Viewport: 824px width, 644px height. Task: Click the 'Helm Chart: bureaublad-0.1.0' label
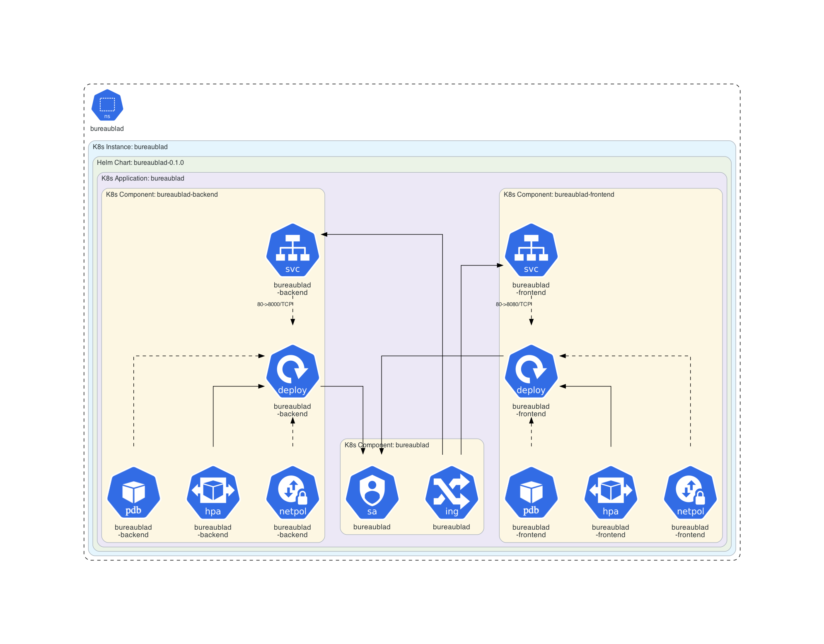coord(140,163)
